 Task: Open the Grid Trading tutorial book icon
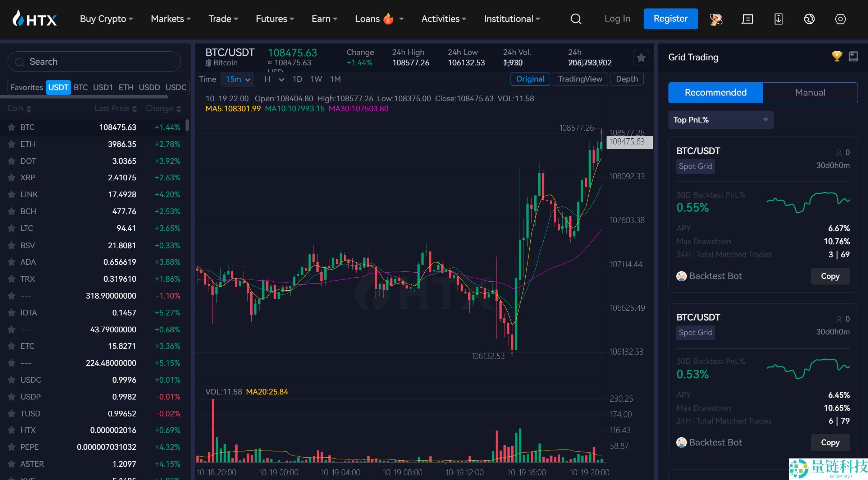pos(853,56)
